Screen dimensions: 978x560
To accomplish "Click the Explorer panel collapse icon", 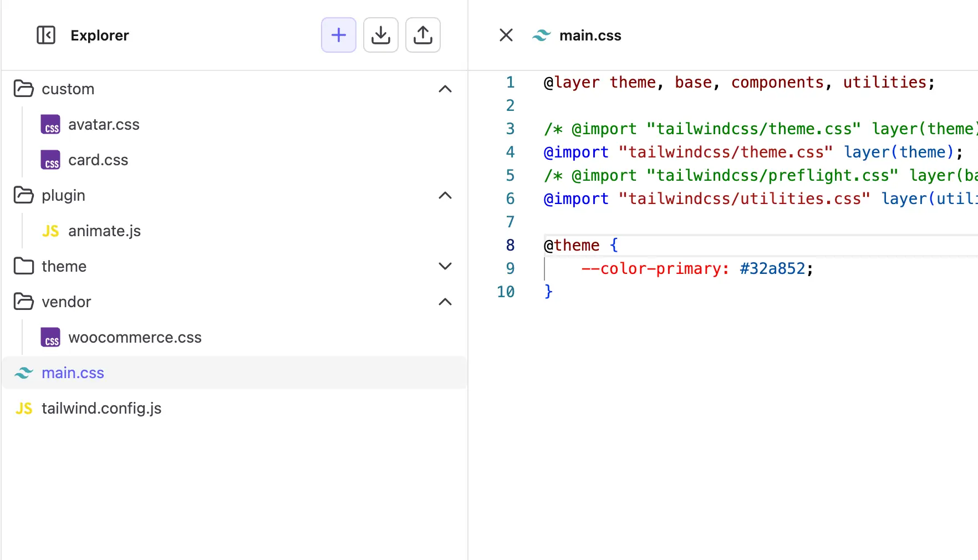I will tap(46, 35).
